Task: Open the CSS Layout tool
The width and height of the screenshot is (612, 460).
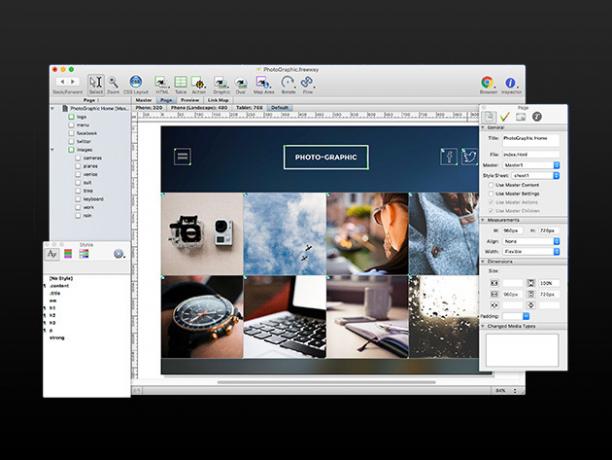Action: [136, 84]
